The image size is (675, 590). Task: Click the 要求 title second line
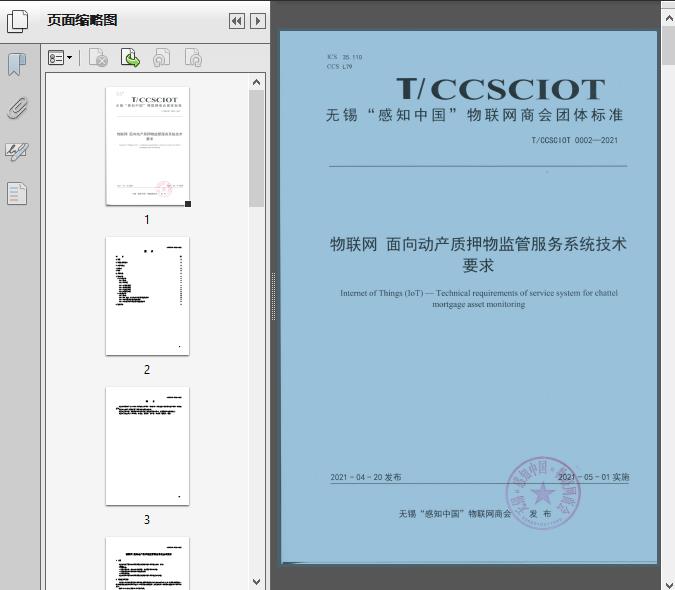(478, 265)
